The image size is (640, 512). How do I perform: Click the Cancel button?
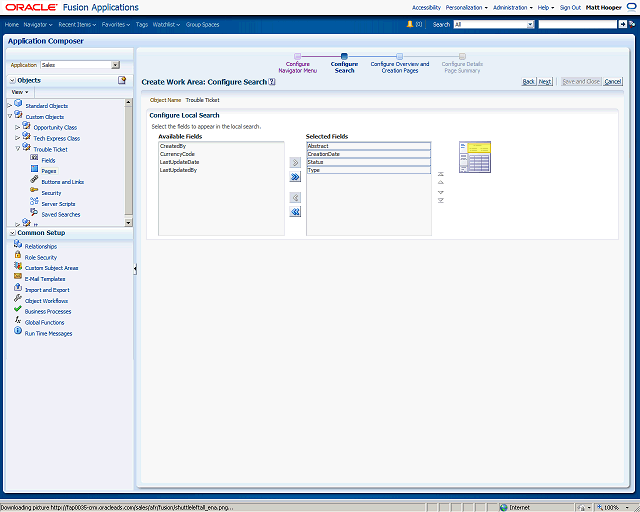(x=613, y=82)
